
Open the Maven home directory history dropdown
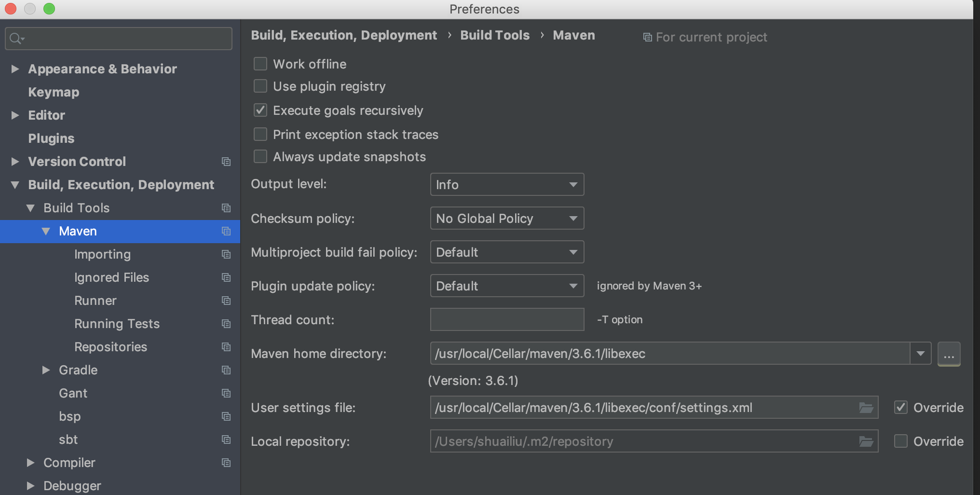coord(921,354)
